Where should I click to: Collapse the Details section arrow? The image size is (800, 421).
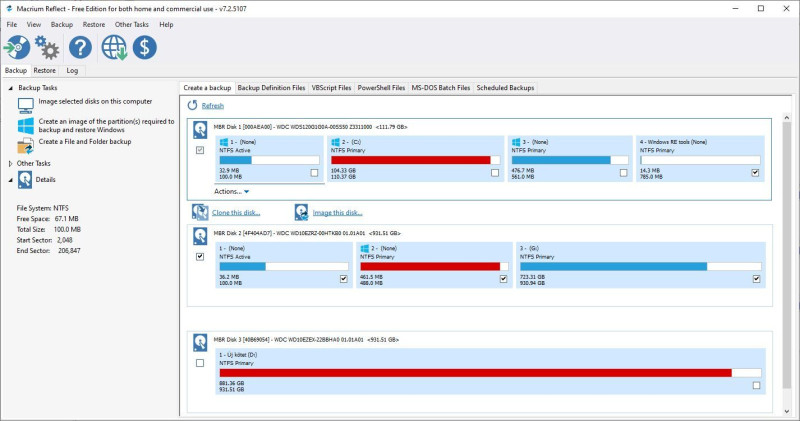click(10, 180)
